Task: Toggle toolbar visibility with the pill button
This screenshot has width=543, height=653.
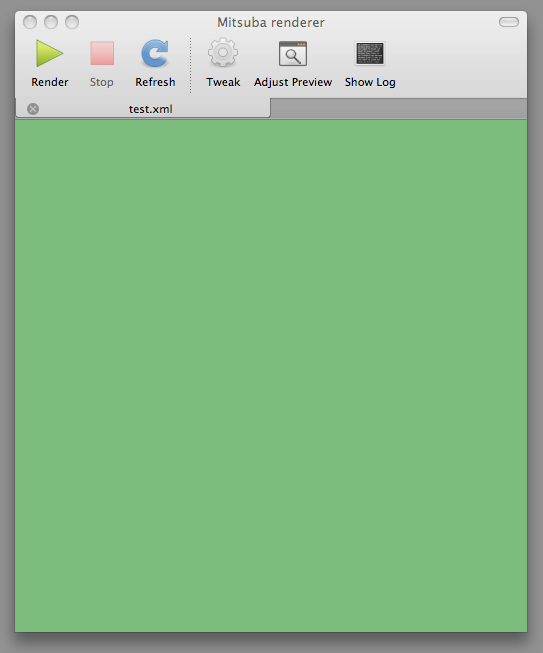Action: click(x=509, y=22)
